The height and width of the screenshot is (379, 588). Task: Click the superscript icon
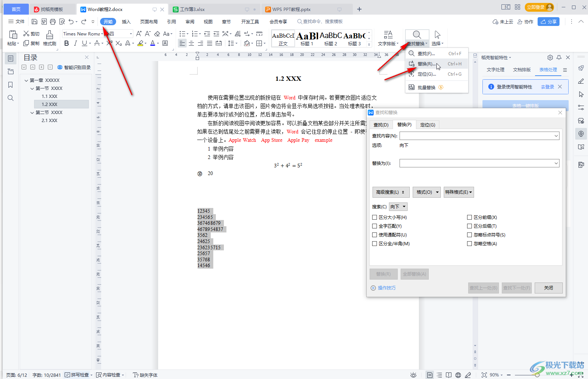[x=109, y=43]
